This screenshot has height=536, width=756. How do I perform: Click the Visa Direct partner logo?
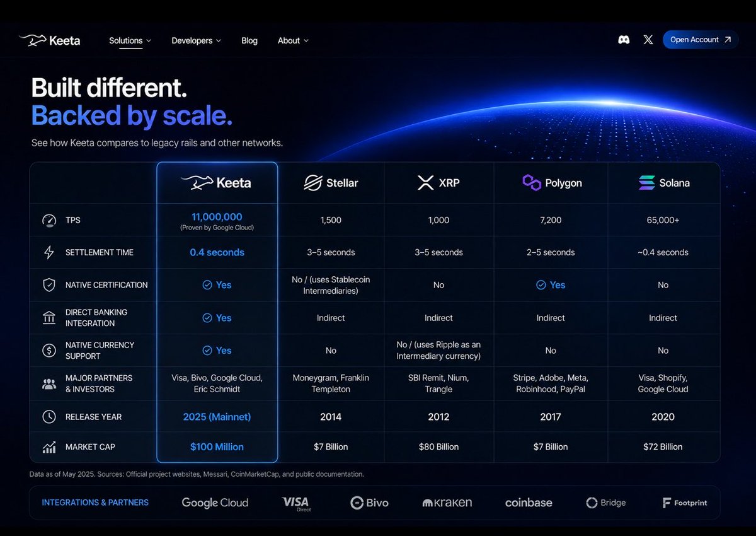coord(296,503)
